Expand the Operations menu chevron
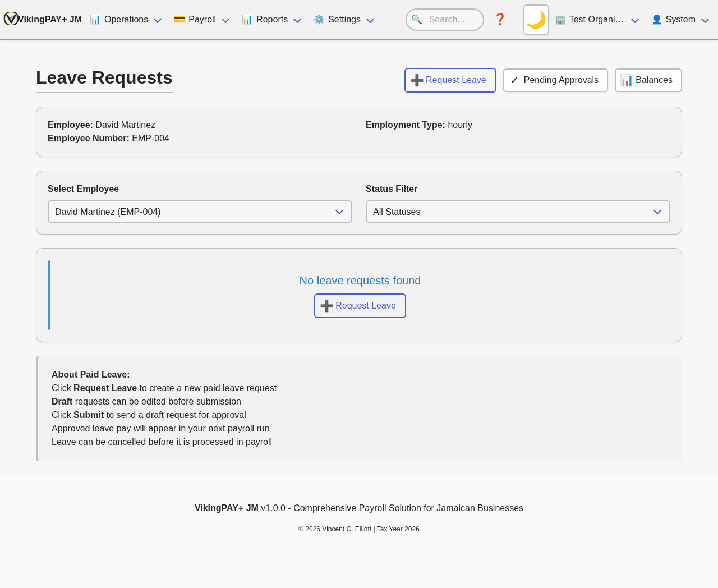 tap(158, 20)
